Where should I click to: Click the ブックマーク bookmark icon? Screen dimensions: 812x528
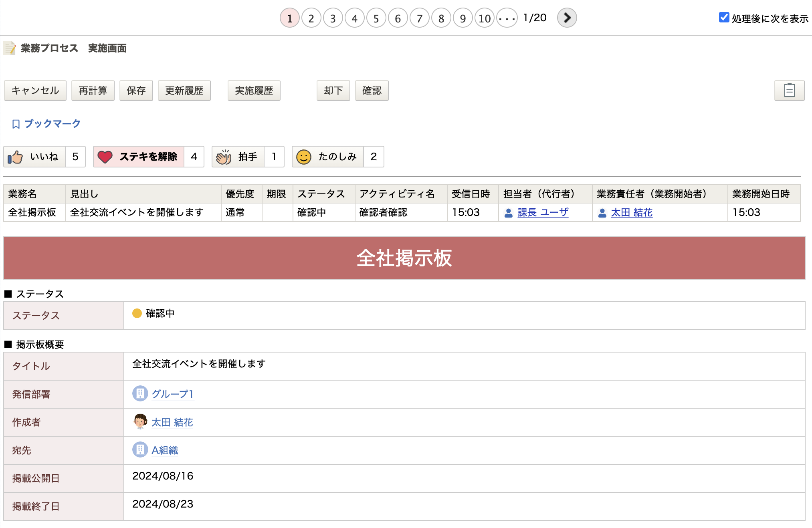pyautogui.click(x=16, y=124)
